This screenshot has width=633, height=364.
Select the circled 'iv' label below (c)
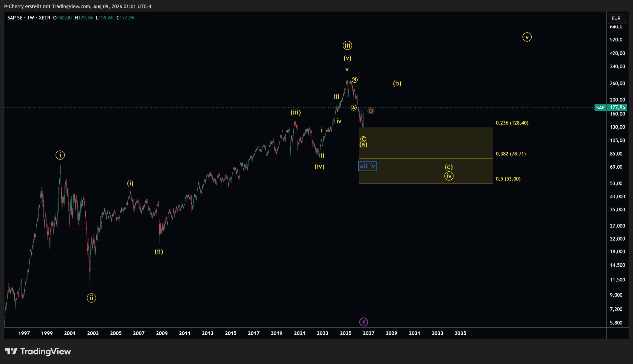pyautogui.click(x=449, y=176)
